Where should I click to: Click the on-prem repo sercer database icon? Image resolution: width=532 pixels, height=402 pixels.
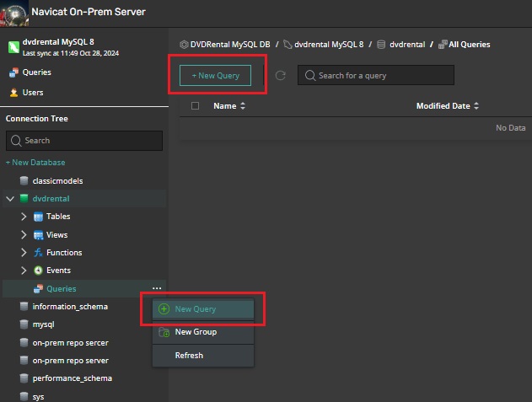coord(24,343)
